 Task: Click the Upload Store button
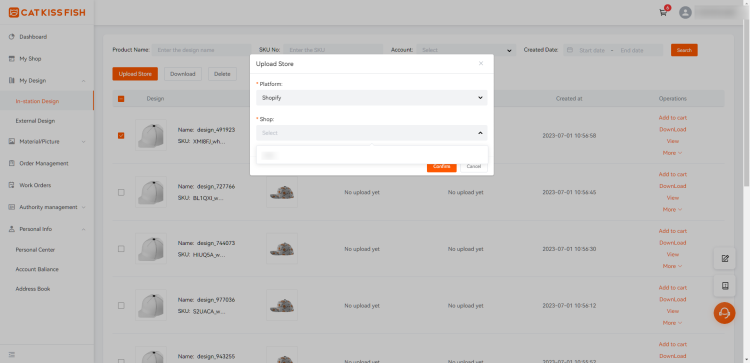(x=135, y=74)
